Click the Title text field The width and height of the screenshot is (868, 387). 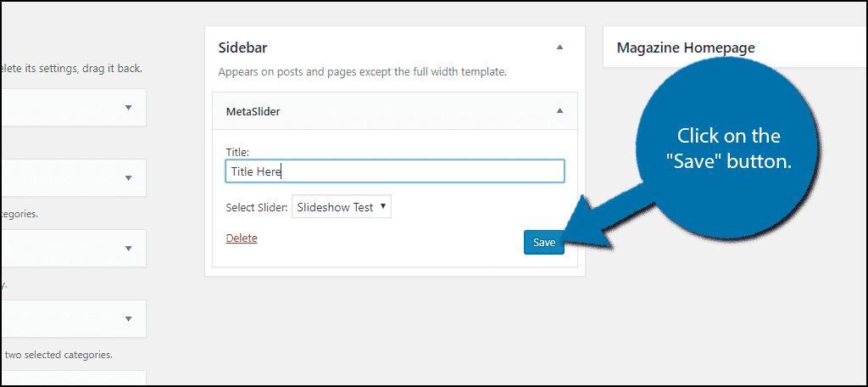[395, 171]
